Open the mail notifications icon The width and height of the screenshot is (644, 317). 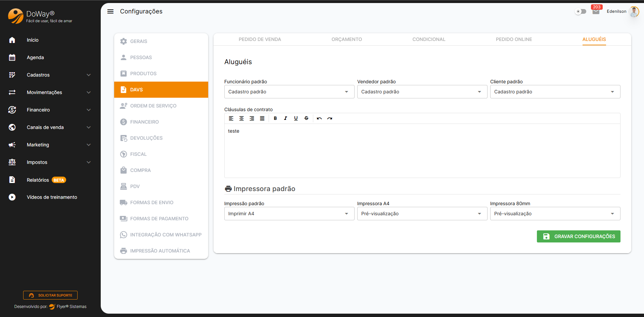pos(596,12)
